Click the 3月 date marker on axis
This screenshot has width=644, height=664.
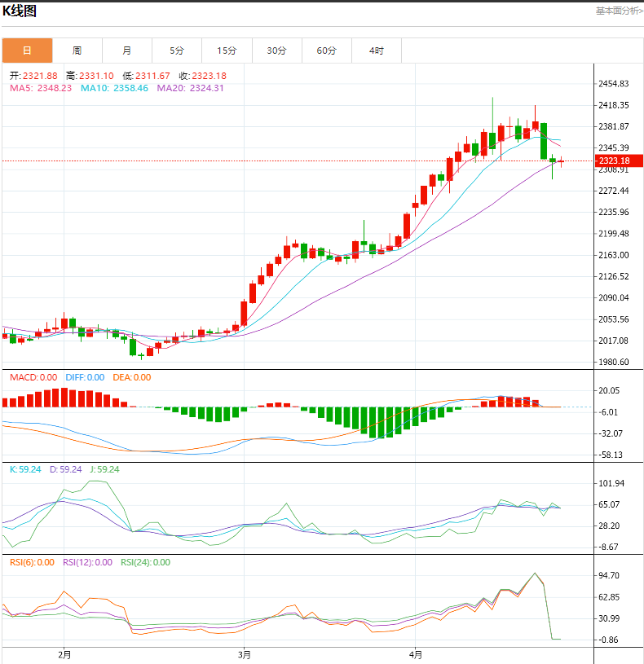tap(244, 654)
